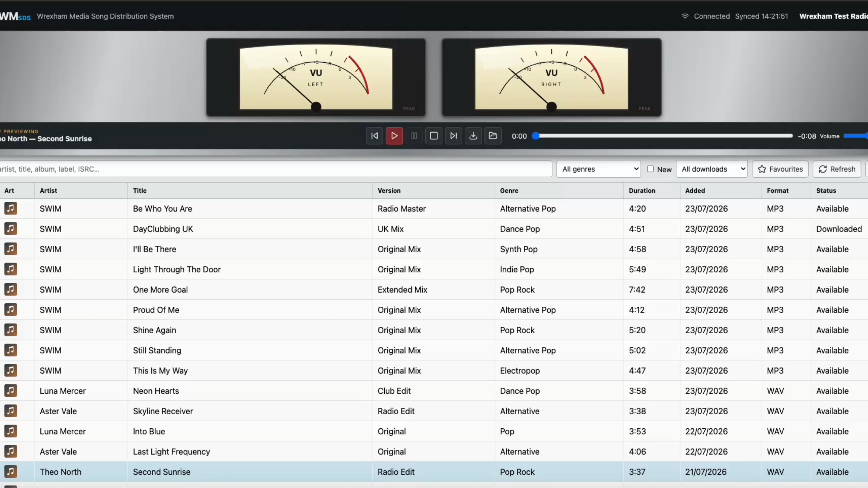Click artwork icon for Into Blue
Viewport: 868px width, 488px height.
click(11, 431)
